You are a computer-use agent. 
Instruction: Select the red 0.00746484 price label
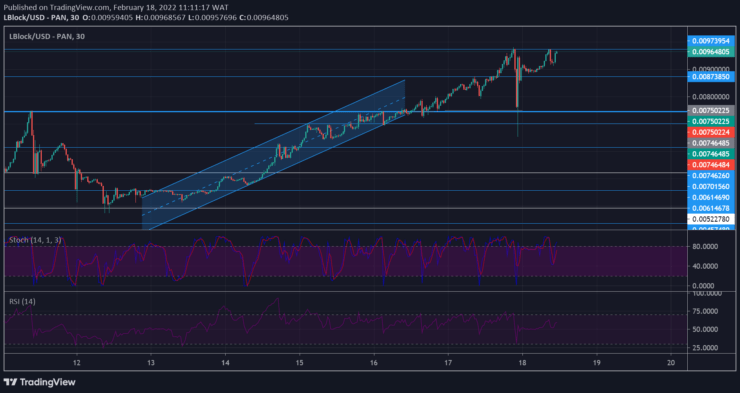pos(711,165)
